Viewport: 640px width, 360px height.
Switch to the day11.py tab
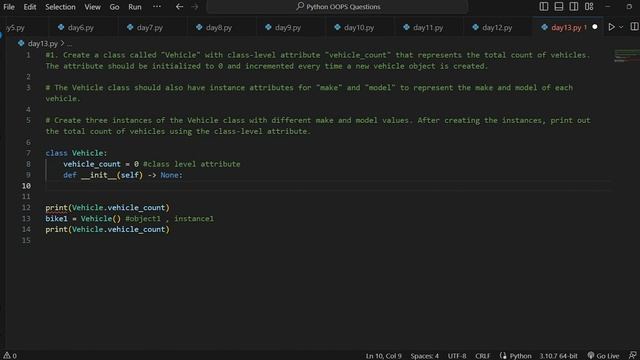point(428,27)
